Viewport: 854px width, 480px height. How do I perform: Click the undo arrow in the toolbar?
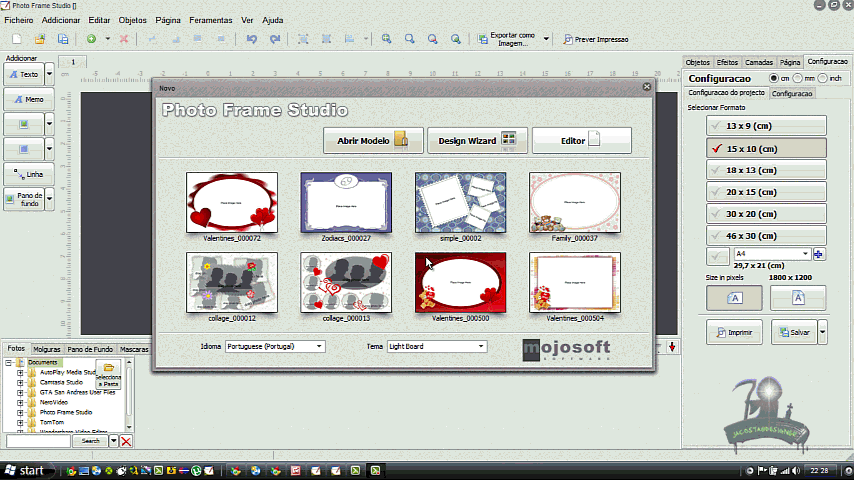point(250,39)
